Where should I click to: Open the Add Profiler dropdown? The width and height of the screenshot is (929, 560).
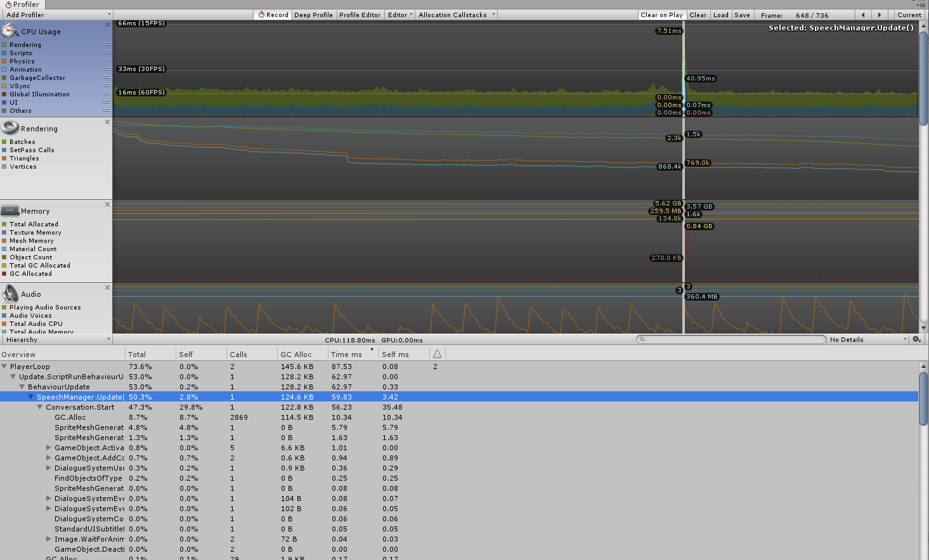coord(56,15)
